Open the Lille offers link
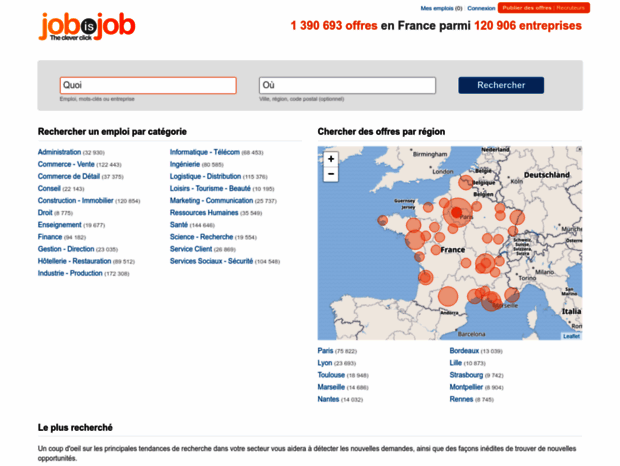Viewport: 620px width, 466px height. click(x=456, y=363)
